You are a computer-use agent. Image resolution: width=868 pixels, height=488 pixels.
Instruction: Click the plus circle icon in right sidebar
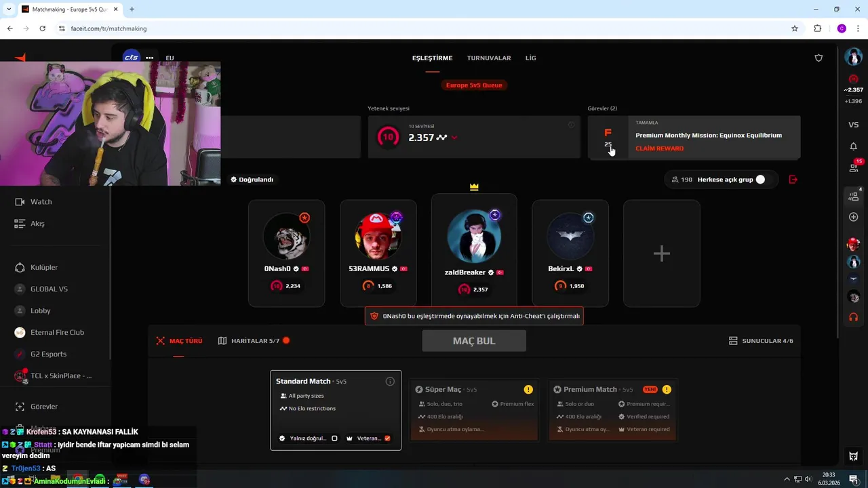[x=854, y=217]
